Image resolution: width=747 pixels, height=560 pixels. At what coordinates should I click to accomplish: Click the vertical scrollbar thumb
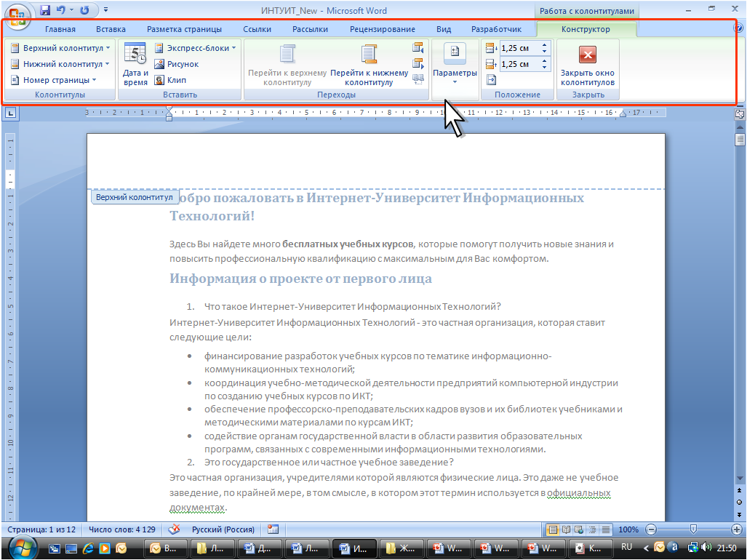[740, 140]
